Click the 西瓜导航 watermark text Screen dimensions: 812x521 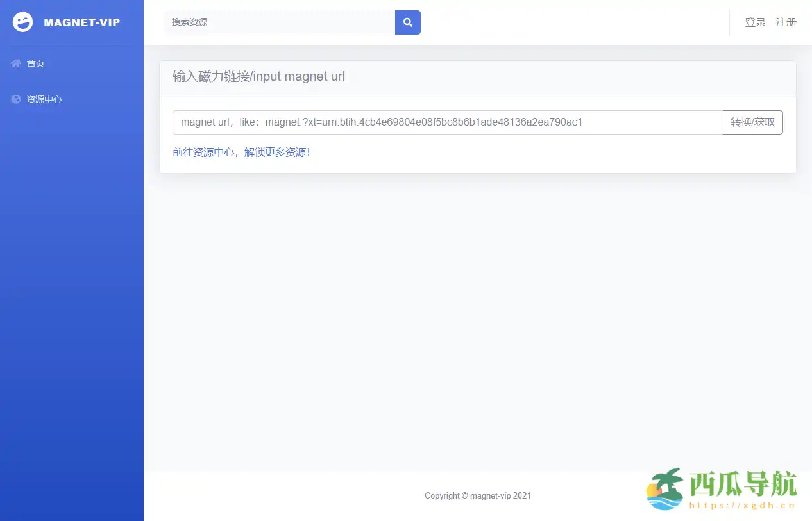pos(743,484)
